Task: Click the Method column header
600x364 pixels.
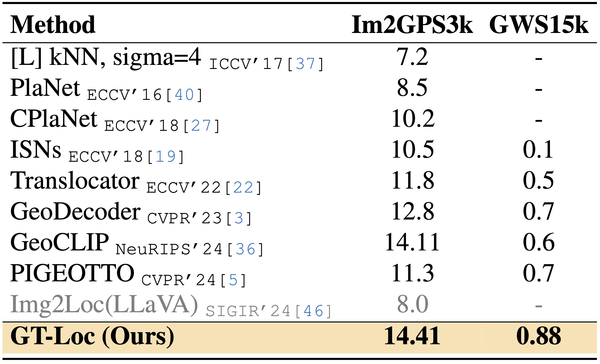Action: point(53,25)
